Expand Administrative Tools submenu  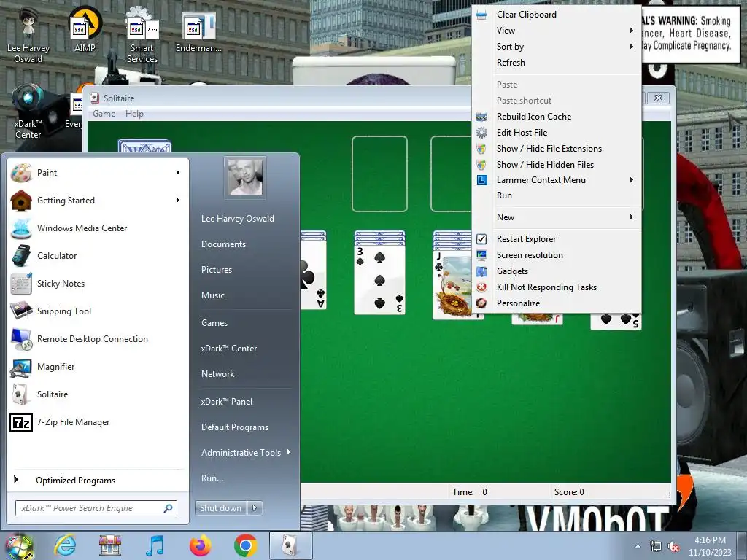(246, 453)
